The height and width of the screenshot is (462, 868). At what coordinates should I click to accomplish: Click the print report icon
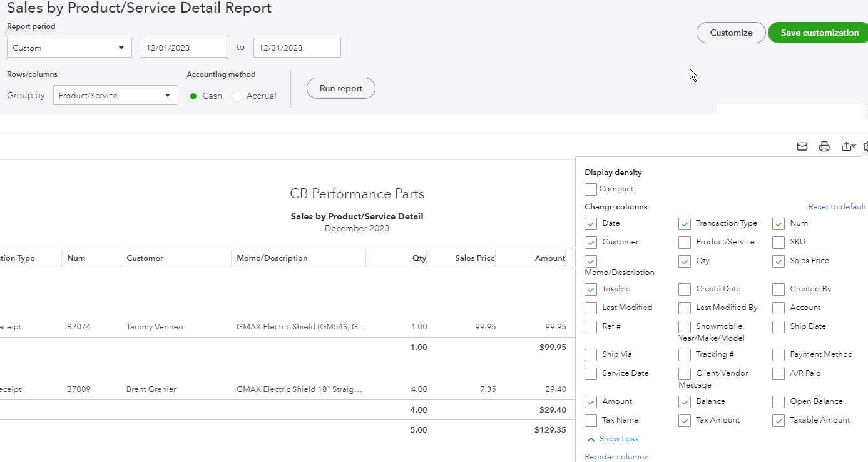(x=824, y=146)
